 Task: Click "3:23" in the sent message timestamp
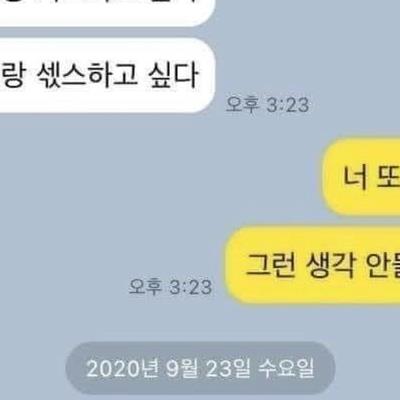tap(191, 287)
